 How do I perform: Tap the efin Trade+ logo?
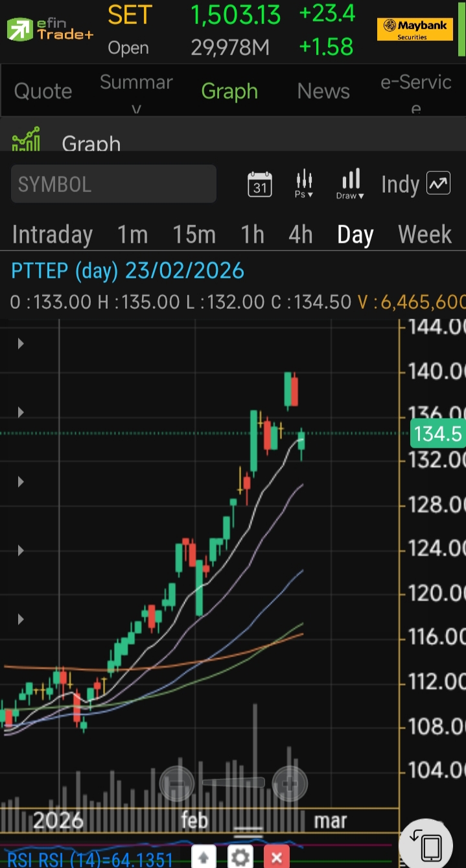(x=50, y=29)
